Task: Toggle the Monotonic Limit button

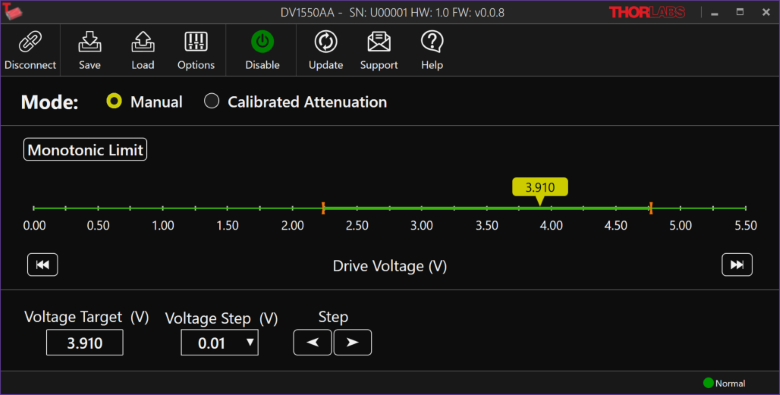Action: click(85, 150)
